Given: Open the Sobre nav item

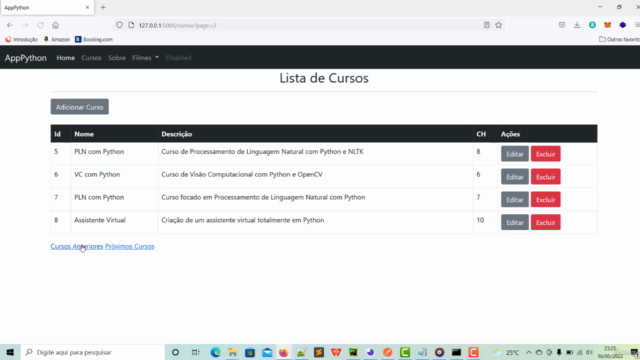Looking at the screenshot, I should click(117, 58).
